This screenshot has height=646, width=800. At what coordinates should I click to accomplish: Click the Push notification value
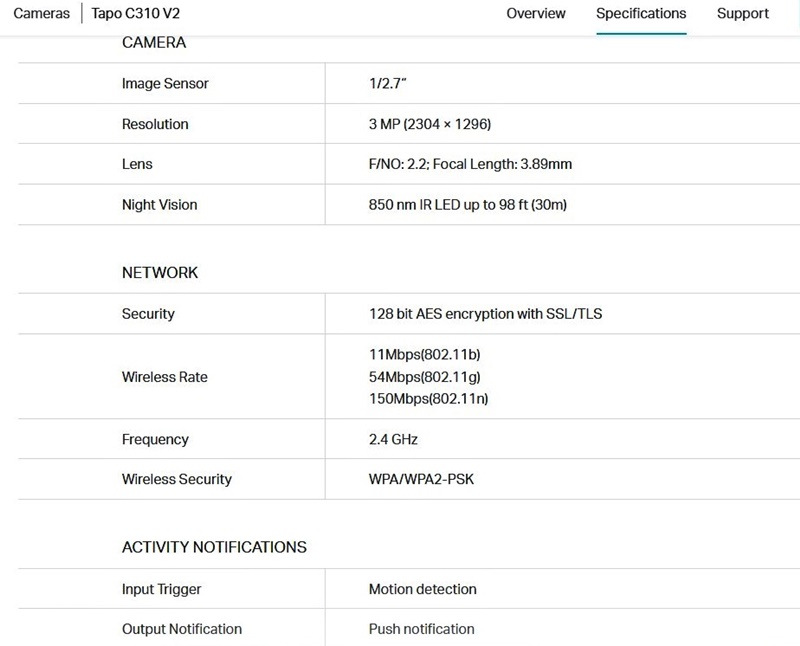(x=421, y=630)
